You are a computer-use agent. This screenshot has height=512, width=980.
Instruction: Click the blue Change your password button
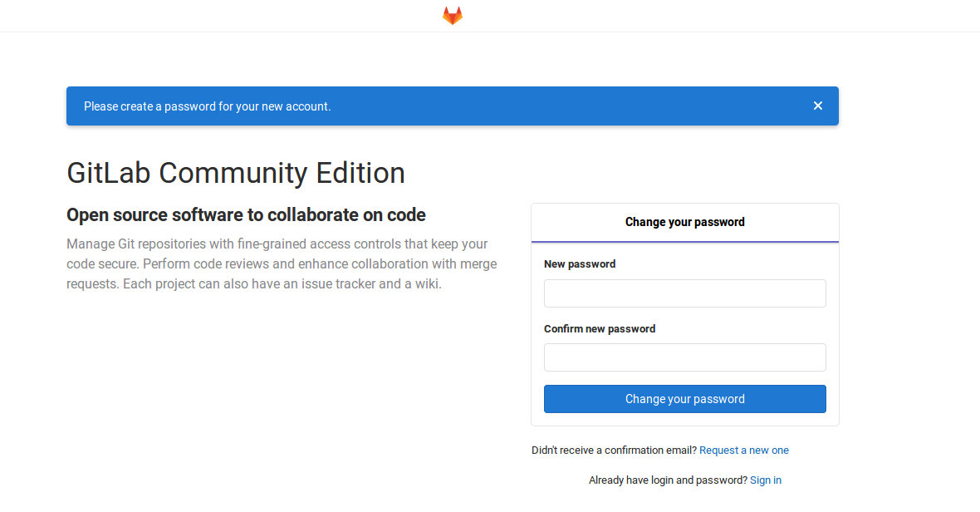684,399
